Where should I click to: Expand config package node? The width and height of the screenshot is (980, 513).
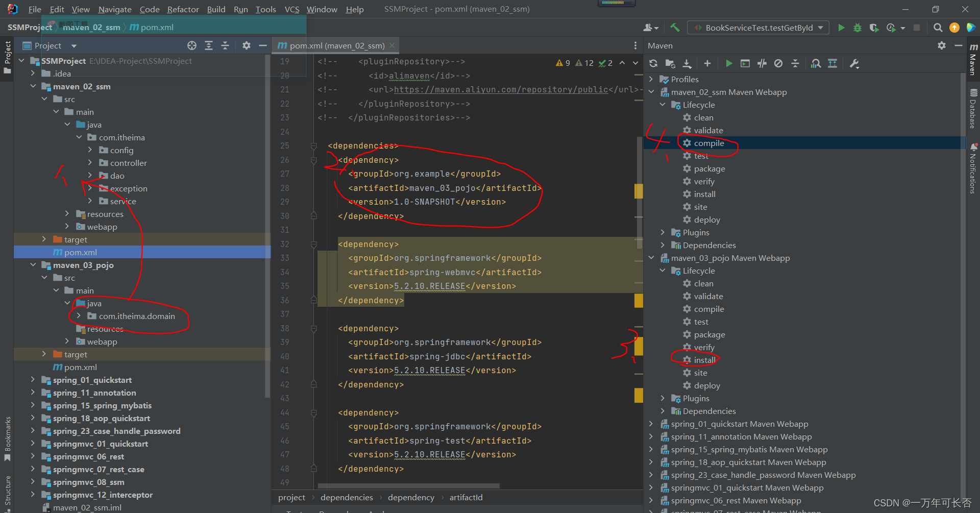[x=90, y=150]
